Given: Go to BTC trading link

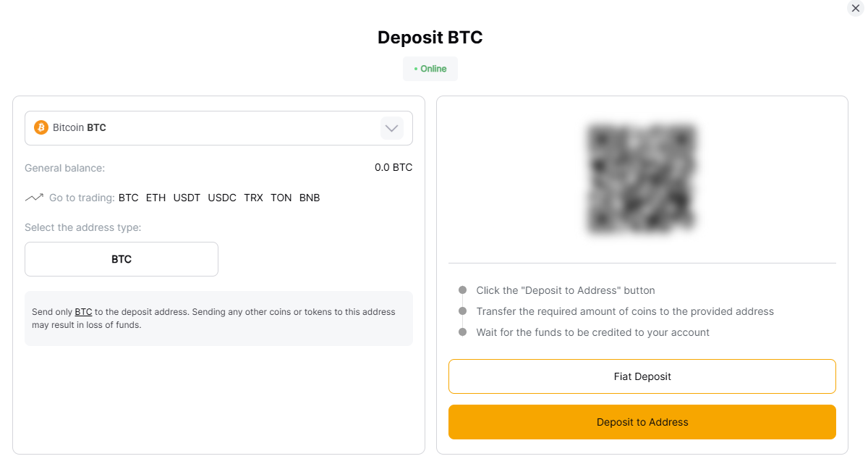Looking at the screenshot, I should click(x=128, y=198).
